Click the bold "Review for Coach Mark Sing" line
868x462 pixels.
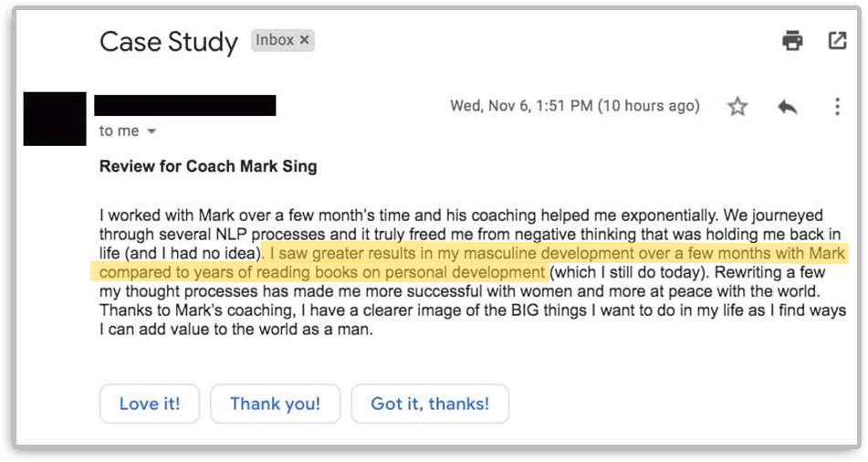click(208, 167)
